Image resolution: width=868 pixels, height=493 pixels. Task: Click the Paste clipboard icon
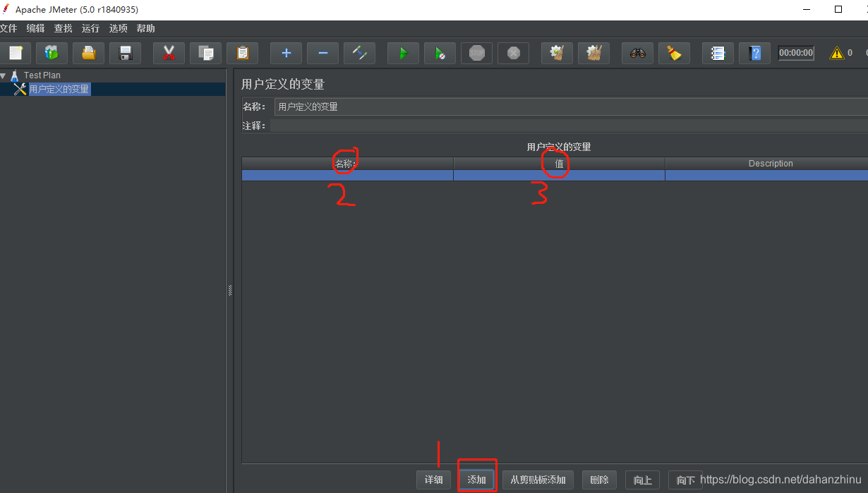click(x=243, y=53)
